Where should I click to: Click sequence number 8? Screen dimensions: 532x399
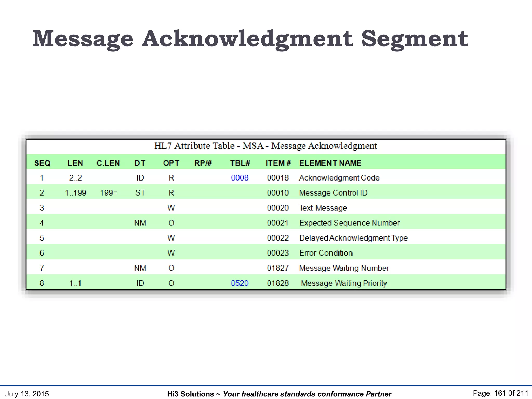(42, 283)
